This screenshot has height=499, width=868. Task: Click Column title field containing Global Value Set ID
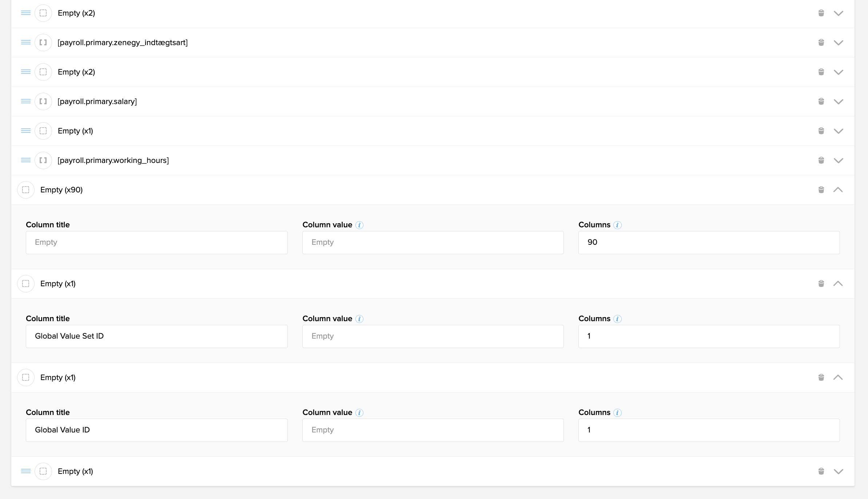tap(156, 336)
